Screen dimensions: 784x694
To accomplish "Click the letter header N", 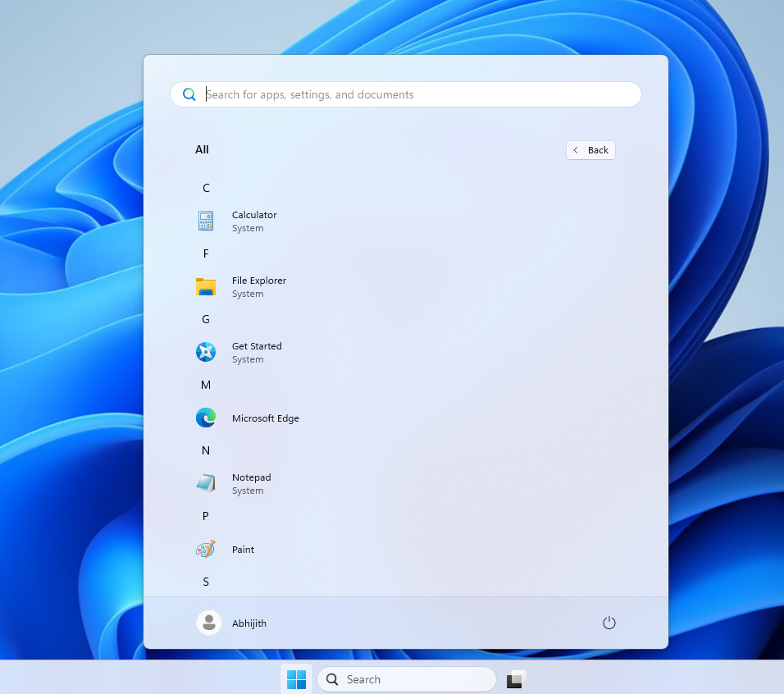I will point(206,450).
